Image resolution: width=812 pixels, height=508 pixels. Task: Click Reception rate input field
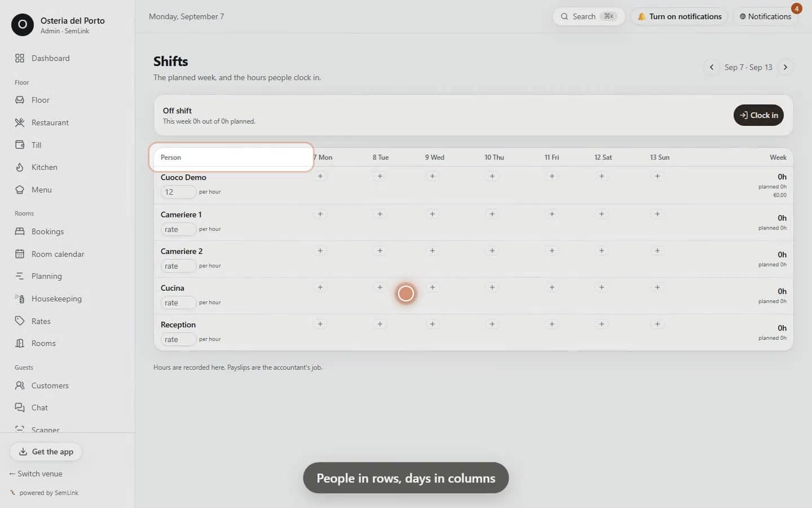coord(178,339)
